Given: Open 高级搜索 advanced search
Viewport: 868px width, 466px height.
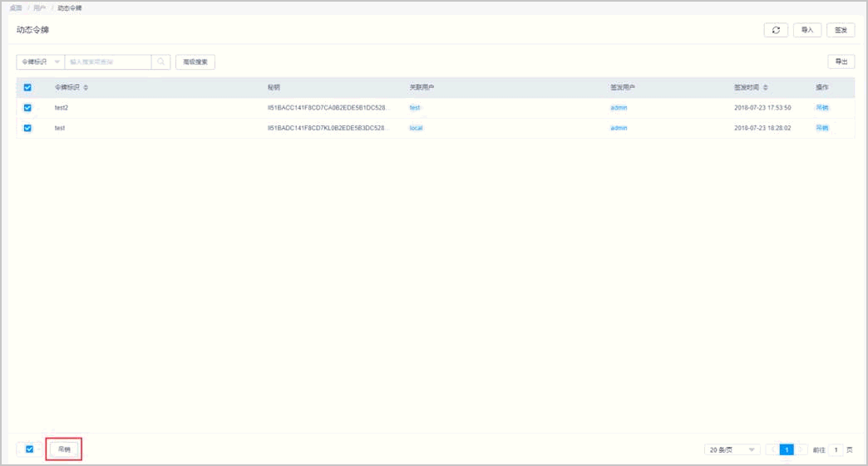Looking at the screenshot, I should click(x=195, y=61).
